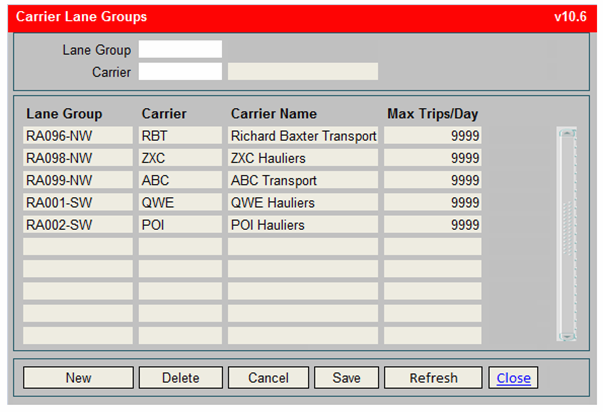This screenshot has height=412, width=603.
Task: Click the Cancel button
Action: tap(268, 377)
